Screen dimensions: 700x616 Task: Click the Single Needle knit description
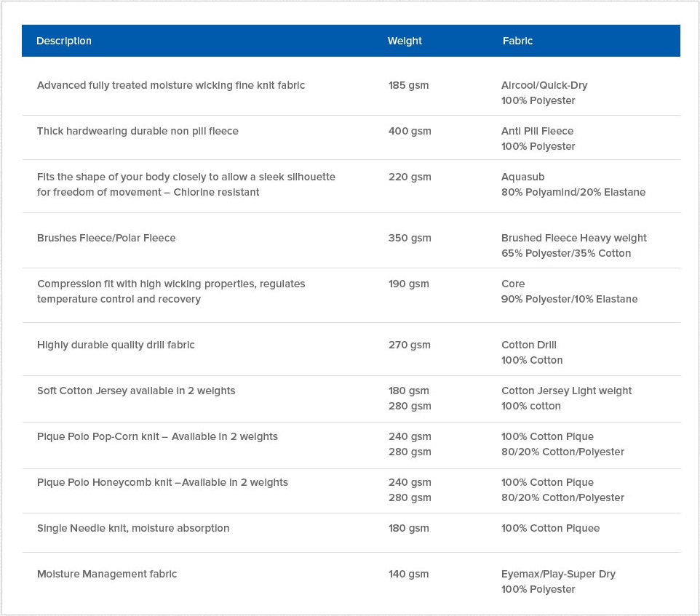click(x=133, y=528)
